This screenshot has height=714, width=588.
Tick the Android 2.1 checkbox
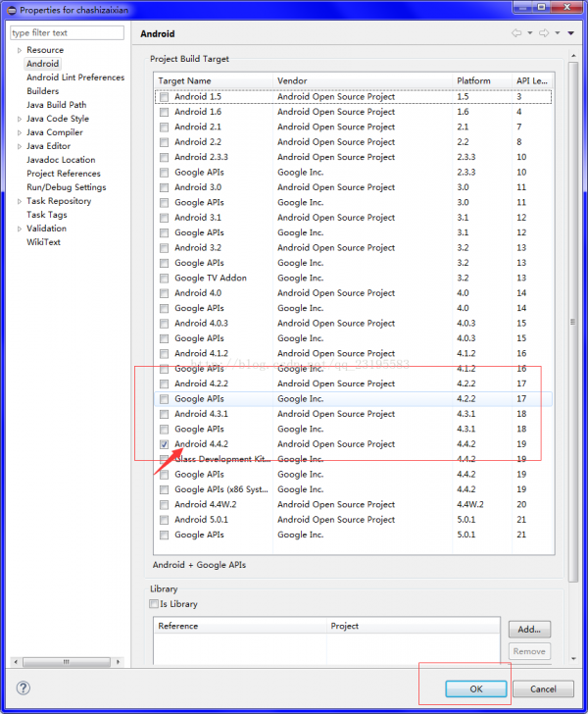click(x=165, y=127)
